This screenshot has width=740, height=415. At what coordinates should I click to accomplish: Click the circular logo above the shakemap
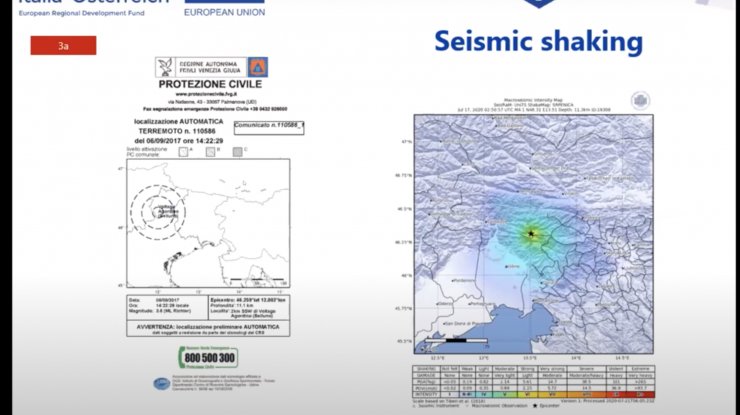tap(640, 100)
